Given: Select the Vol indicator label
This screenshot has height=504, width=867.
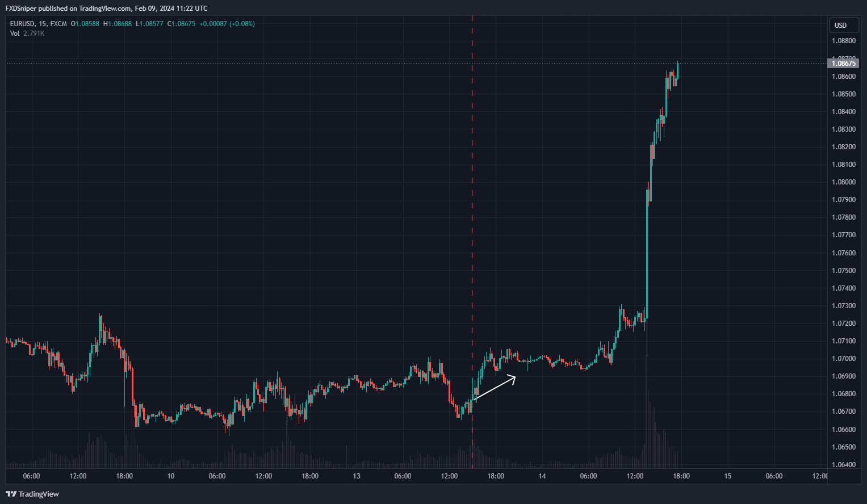Looking at the screenshot, I should click(x=15, y=33).
